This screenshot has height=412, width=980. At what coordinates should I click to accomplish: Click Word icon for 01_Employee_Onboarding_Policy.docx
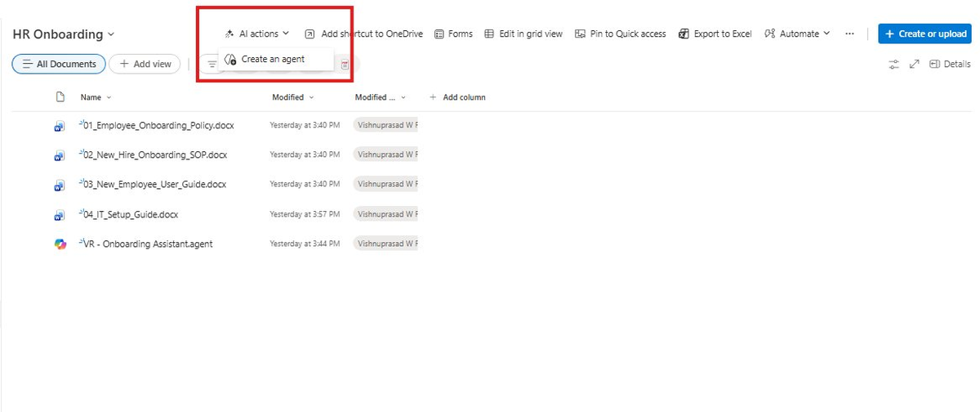point(60,127)
